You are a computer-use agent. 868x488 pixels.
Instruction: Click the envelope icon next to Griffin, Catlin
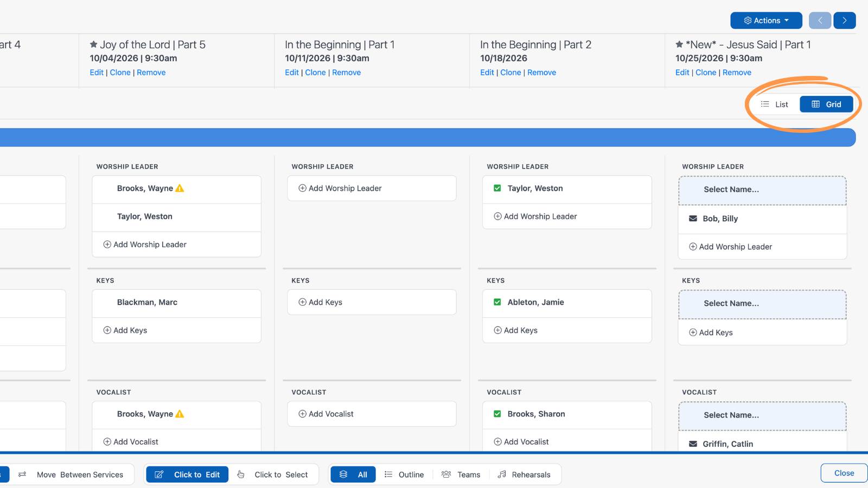tap(693, 444)
